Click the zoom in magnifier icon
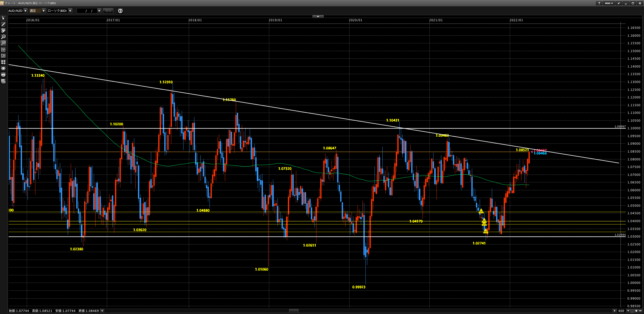Viewport: 644px width, 314px height. click(3, 37)
